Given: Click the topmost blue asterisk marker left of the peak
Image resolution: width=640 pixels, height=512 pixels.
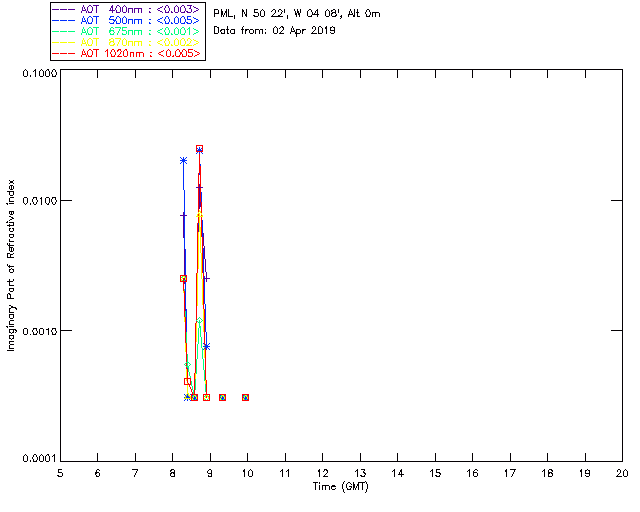Looking at the screenshot, I should pos(184,161).
